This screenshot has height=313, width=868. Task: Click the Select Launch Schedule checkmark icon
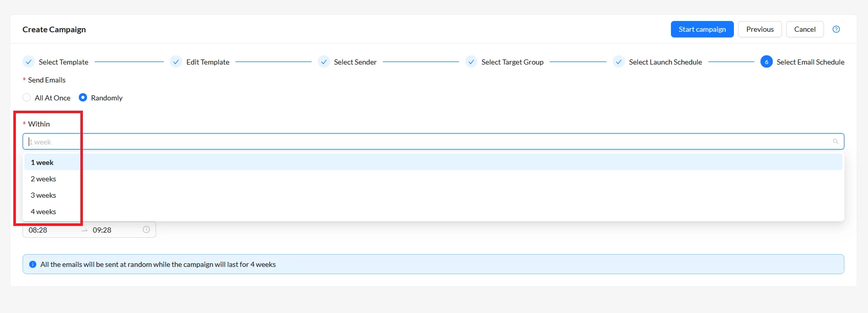click(x=619, y=62)
